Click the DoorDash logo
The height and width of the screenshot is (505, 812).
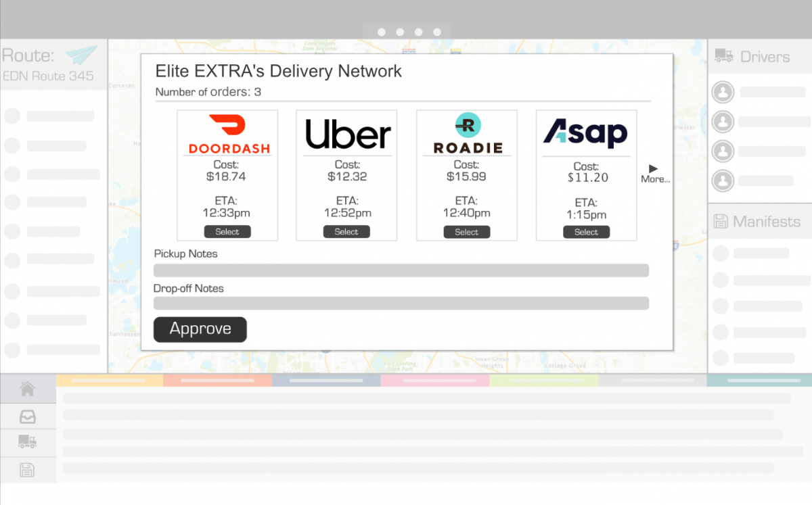click(x=227, y=133)
